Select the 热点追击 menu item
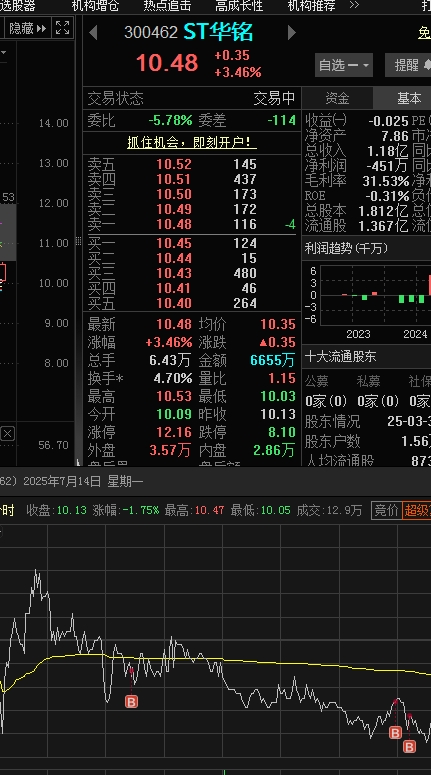Image resolution: width=431 pixels, height=775 pixels. tap(167, 5)
